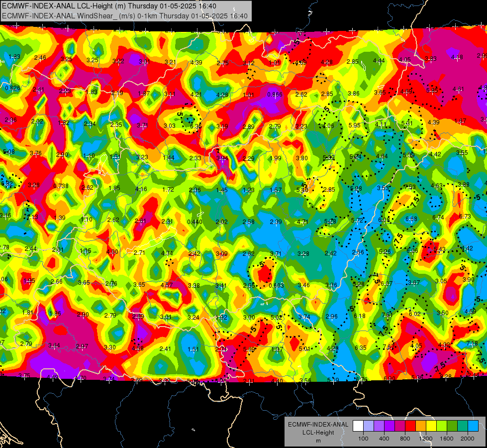The height and width of the screenshot is (448, 487).
Task: Select the sky blue legend swatch
Action: (x=473, y=426)
